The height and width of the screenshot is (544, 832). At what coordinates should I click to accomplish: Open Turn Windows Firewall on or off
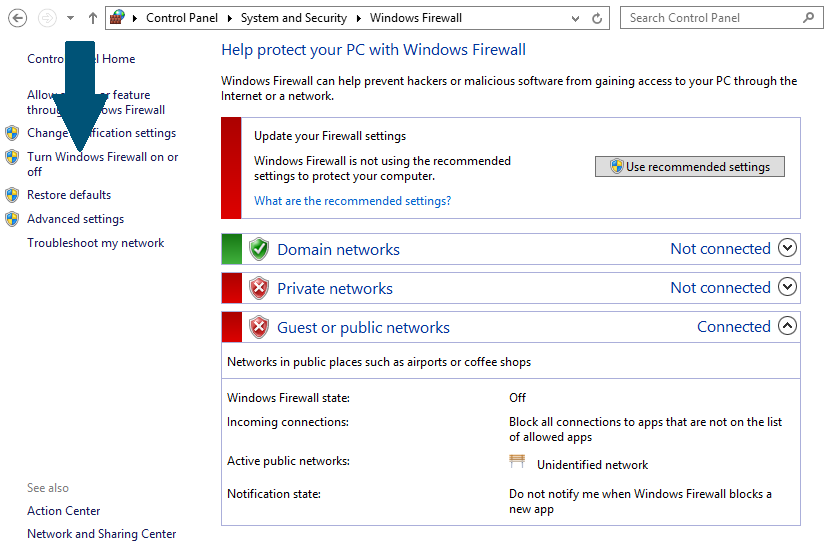[102, 164]
